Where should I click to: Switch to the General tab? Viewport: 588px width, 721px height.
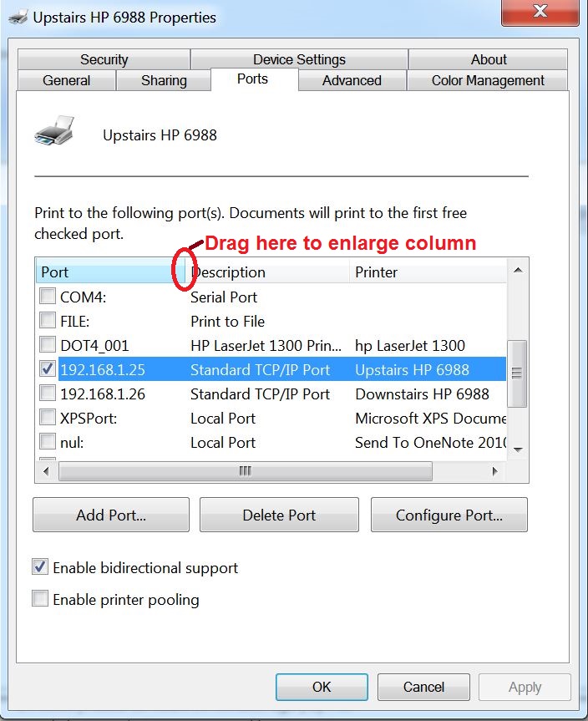pyautogui.click(x=66, y=80)
